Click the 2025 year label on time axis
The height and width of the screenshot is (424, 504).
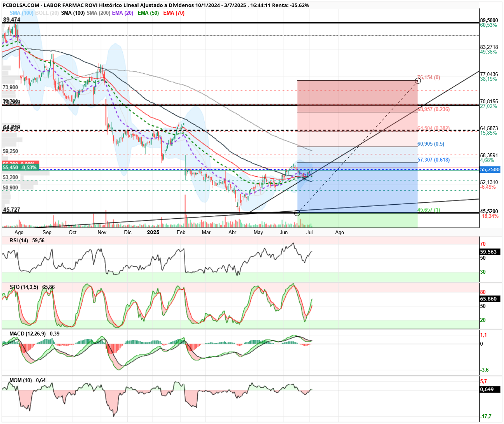click(x=153, y=232)
